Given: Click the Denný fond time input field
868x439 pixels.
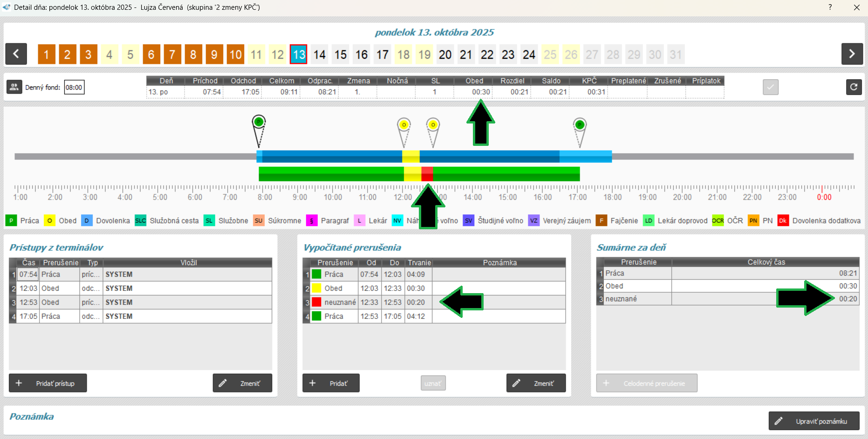Looking at the screenshot, I should [74, 87].
